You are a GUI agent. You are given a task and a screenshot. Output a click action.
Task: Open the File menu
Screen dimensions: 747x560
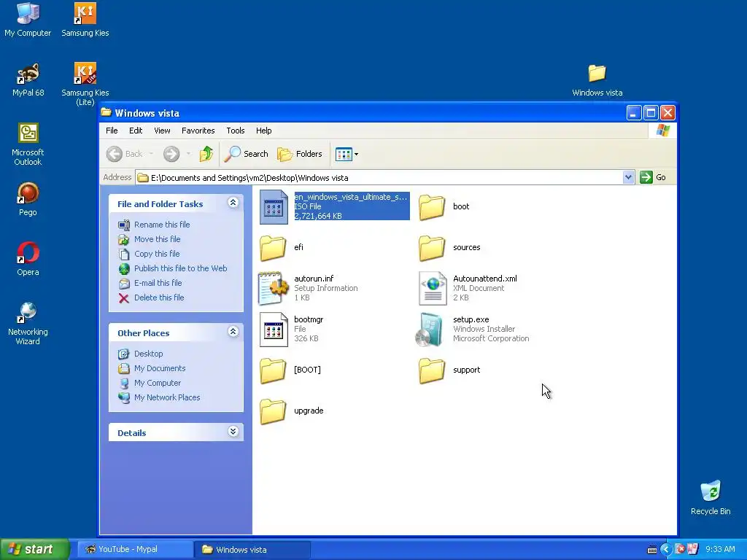(x=112, y=131)
